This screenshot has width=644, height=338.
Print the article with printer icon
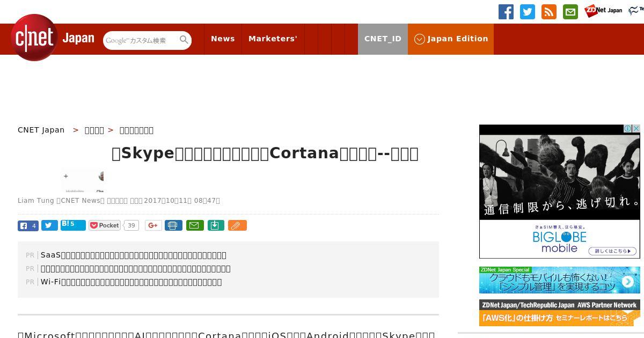[x=173, y=225]
